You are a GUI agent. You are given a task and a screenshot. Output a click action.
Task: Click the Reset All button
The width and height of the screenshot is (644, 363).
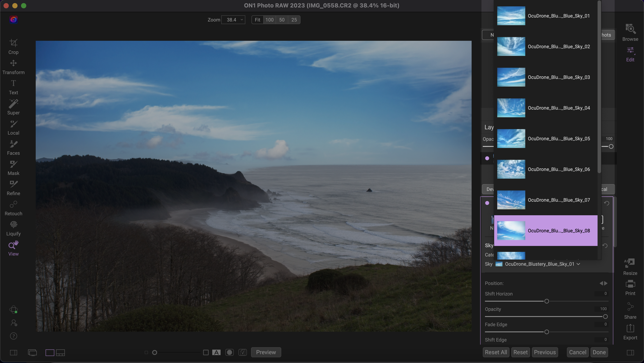click(x=495, y=352)
